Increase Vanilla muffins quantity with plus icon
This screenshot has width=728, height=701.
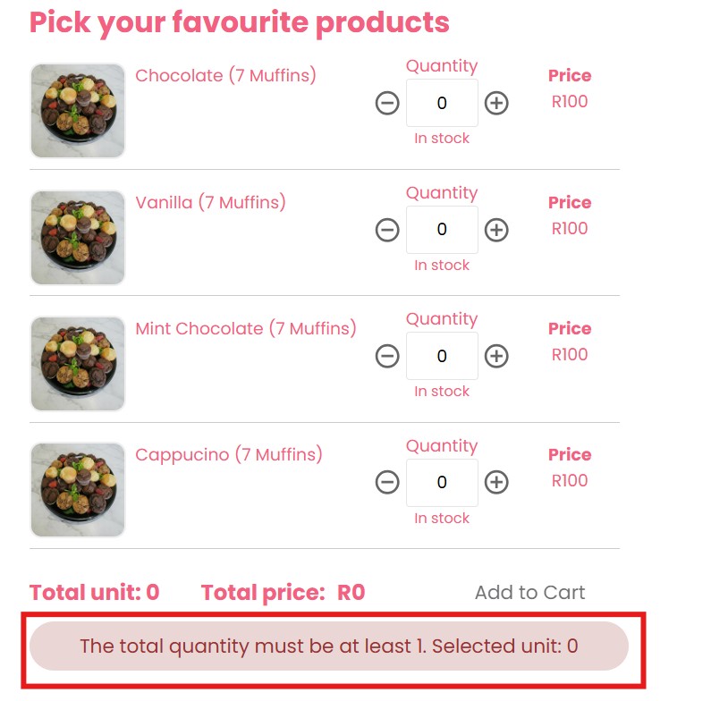click(x=496, y=230)
